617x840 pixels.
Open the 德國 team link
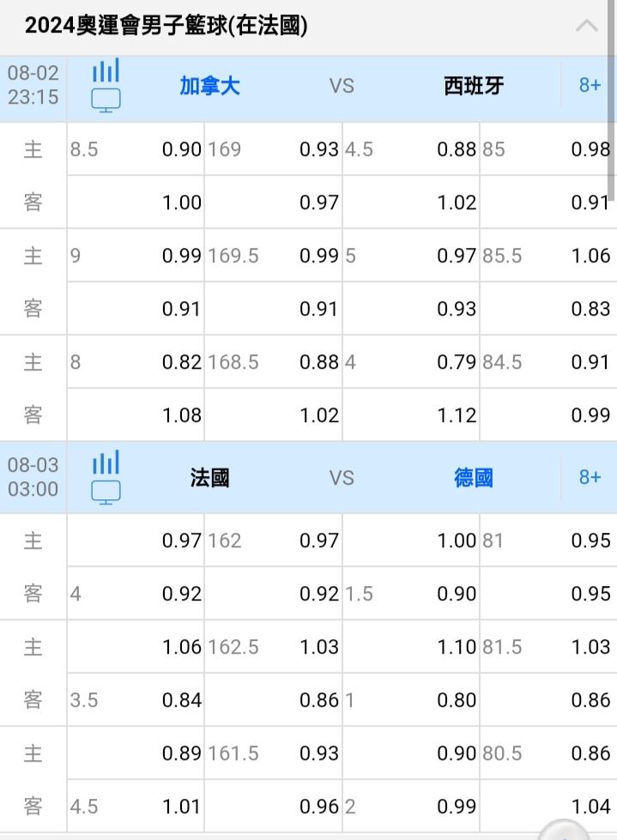[x=474, y=478]
